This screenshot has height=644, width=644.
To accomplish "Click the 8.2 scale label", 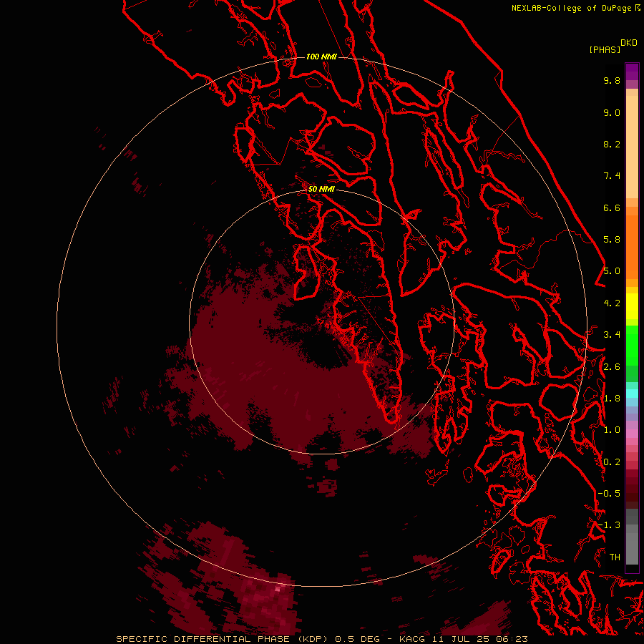I will click(612, 144).
